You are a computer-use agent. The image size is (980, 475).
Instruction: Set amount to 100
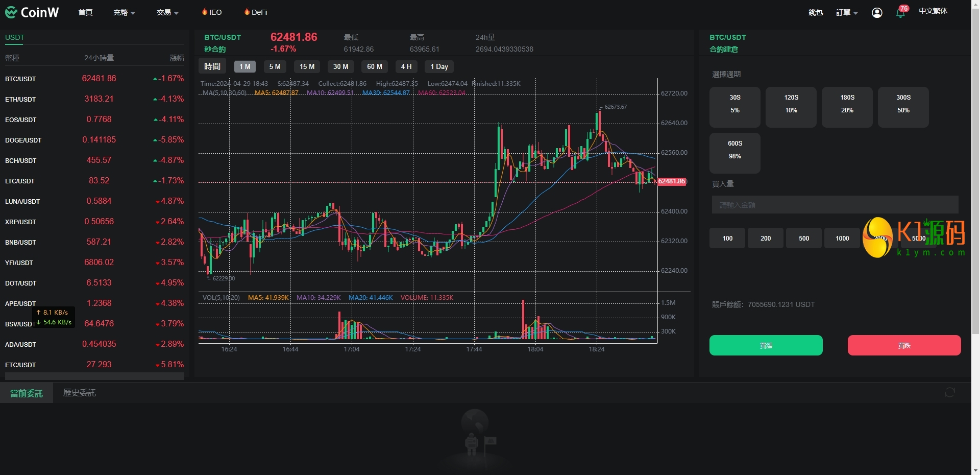click(x=727, y=238)
